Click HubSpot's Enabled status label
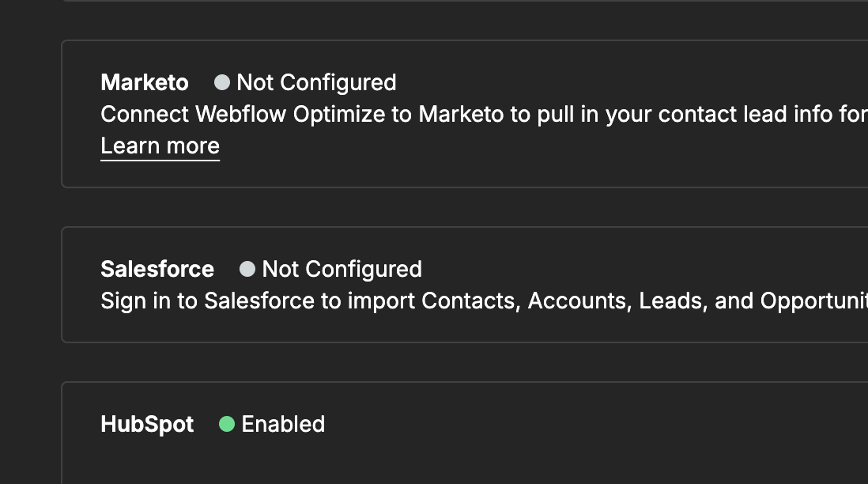 pyautogui.click(x=283, y=425)
